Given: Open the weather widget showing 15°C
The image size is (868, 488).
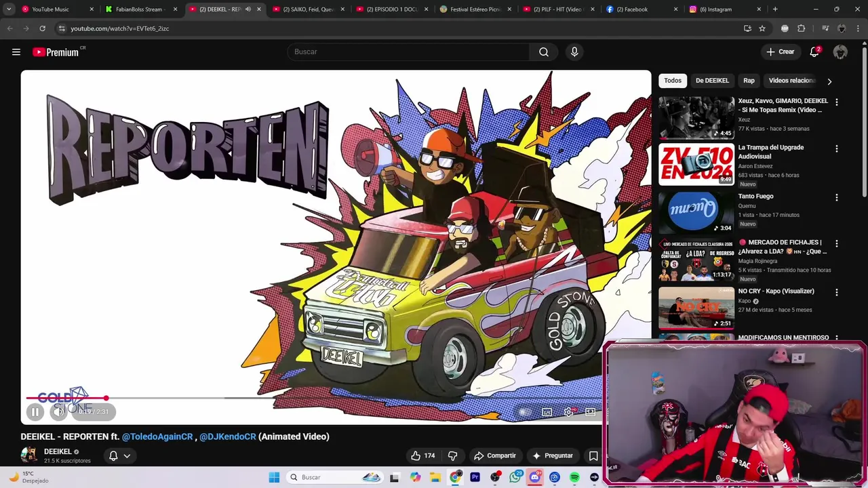Looking at the screenshot, I should [28, 477].
